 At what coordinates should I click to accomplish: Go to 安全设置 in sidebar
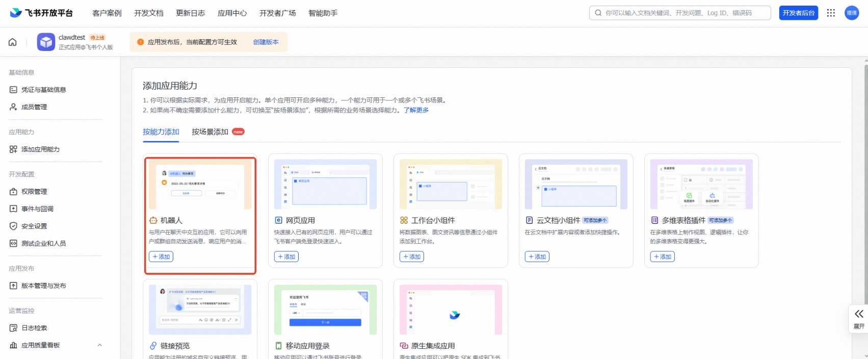34,226
